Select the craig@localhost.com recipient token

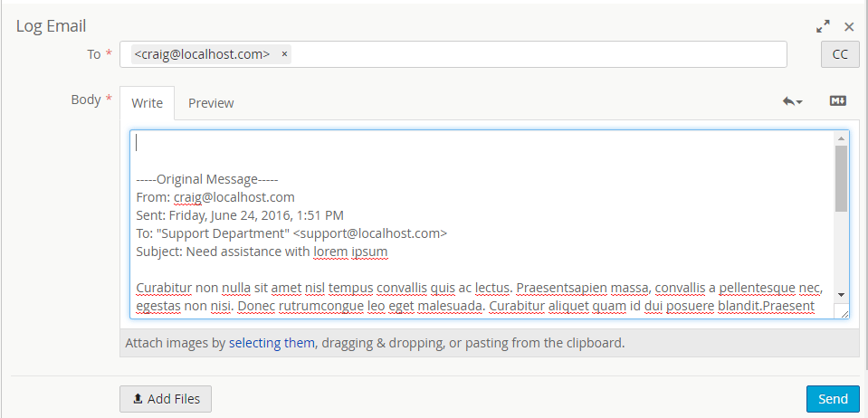click(x=202, y=54)
